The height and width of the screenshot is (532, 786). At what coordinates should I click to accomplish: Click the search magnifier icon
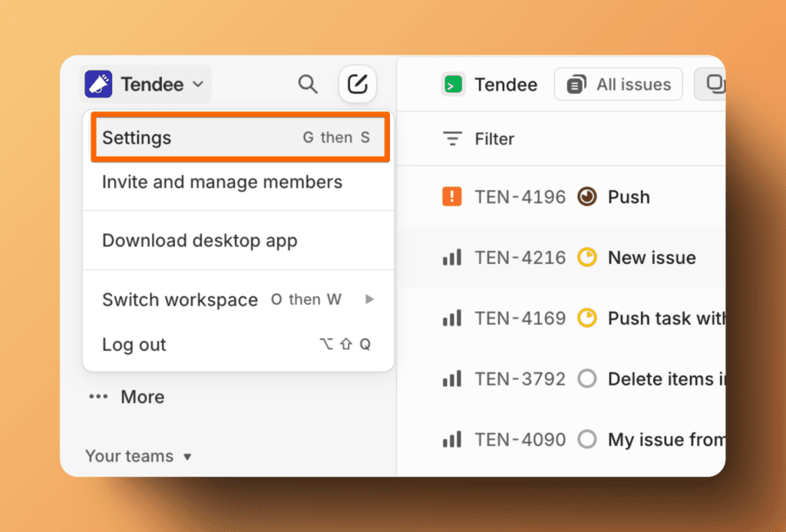pyautogui.click(x=308, y=84)
